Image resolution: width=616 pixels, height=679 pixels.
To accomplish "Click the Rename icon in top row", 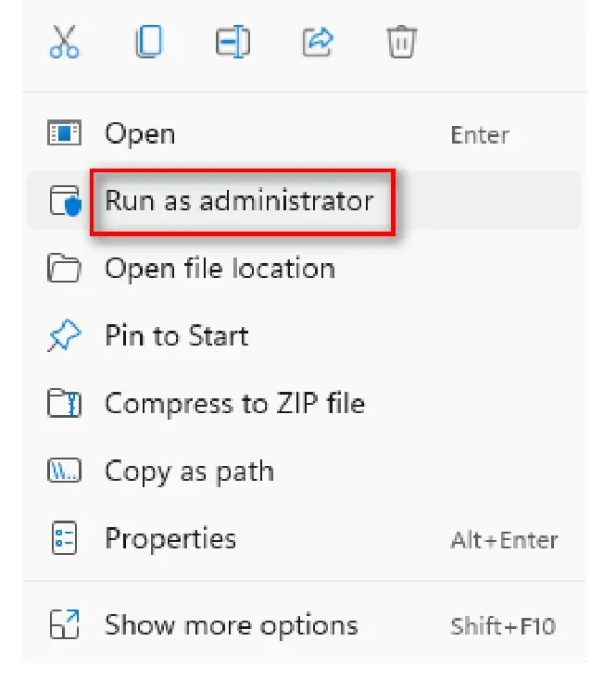I will [x=233, y=43].
